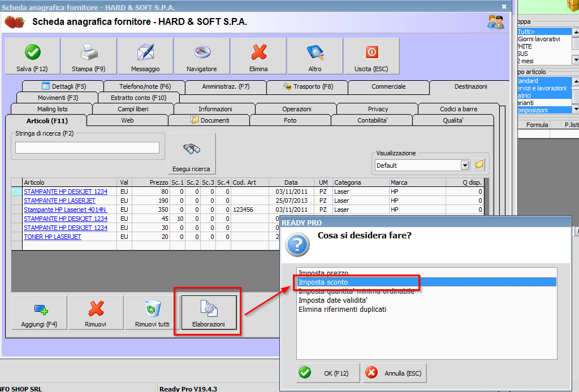Screen dimensions: 579x392
Task: Click the Stringa di ricerca input field
Action: pos(87,147)
